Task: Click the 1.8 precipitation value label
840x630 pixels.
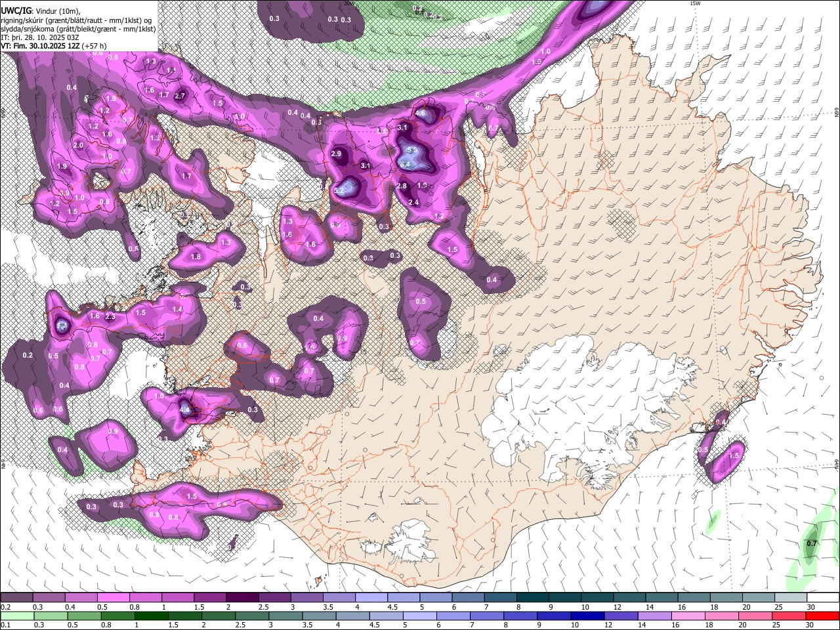Action: (196, 257)
